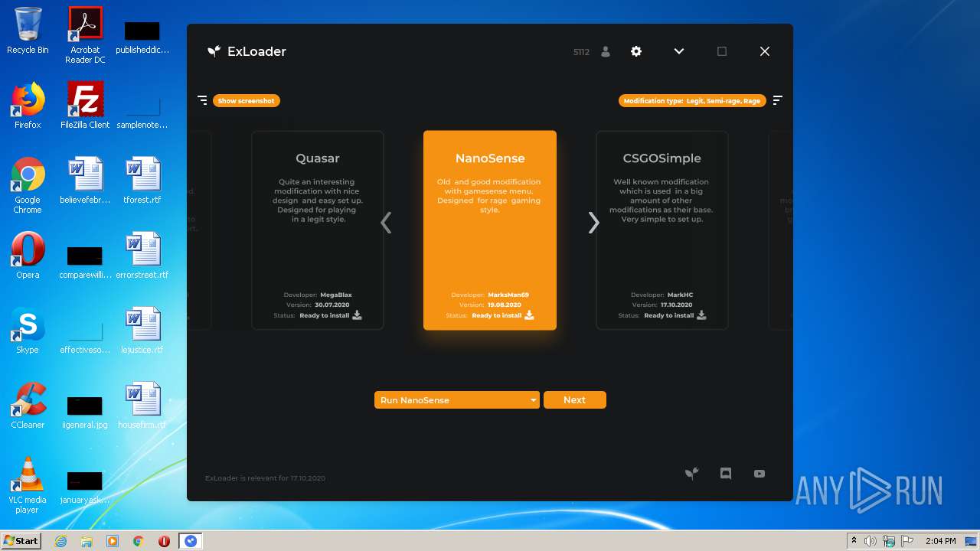The image size is (980, 551).
Task: Open the Modification type filter pill
Action: click(692, 100)
